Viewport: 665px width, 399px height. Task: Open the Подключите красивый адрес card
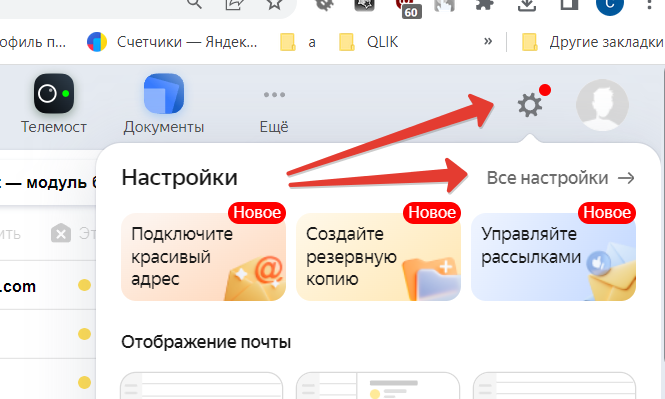(204, 257)
